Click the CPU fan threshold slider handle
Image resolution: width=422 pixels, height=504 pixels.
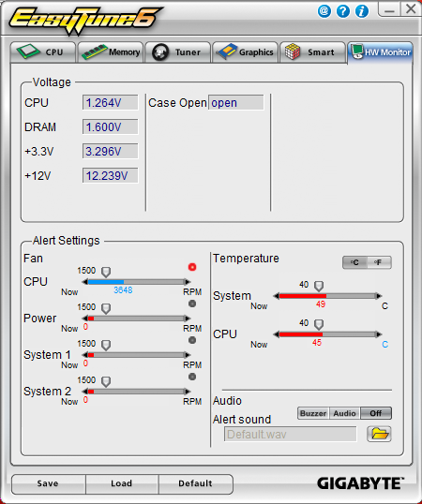106,272
